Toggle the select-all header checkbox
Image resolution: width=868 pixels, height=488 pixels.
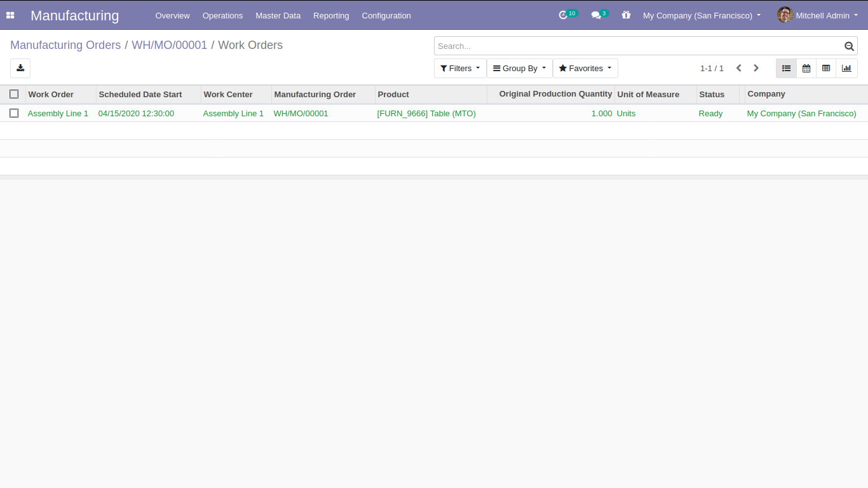(x=14, y=94)
